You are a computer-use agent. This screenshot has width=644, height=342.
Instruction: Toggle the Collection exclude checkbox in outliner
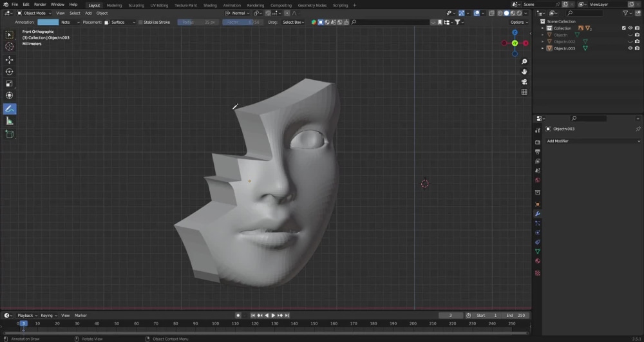[623, 28]
